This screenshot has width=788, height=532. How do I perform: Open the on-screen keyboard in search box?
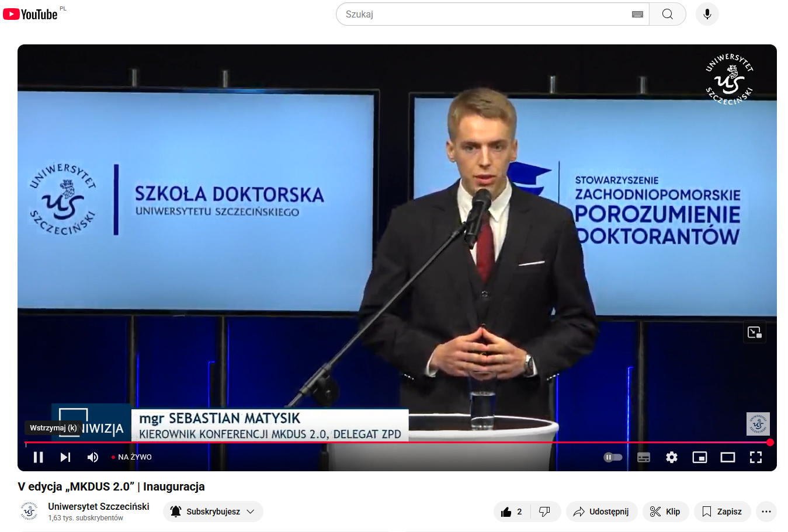[638, 14]
